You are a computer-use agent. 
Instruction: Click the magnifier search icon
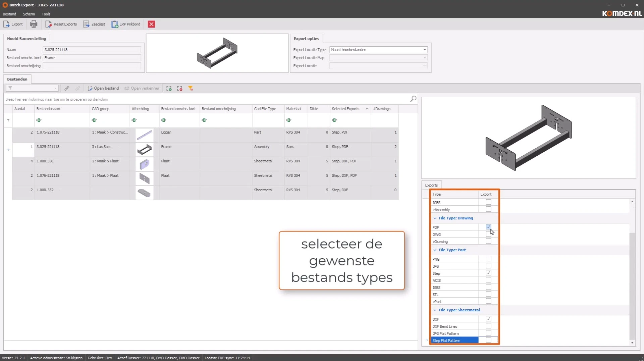(413, 99)
